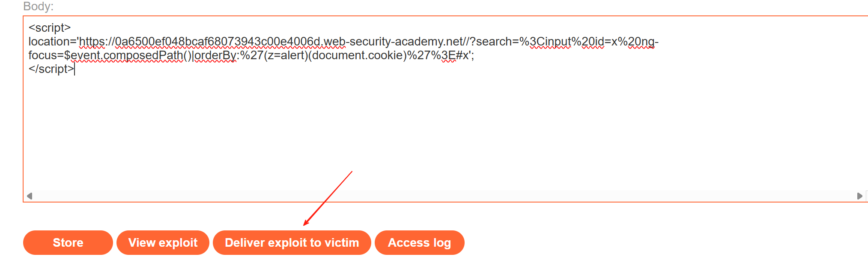Deliver exploit to victim

tap(292, 242)
